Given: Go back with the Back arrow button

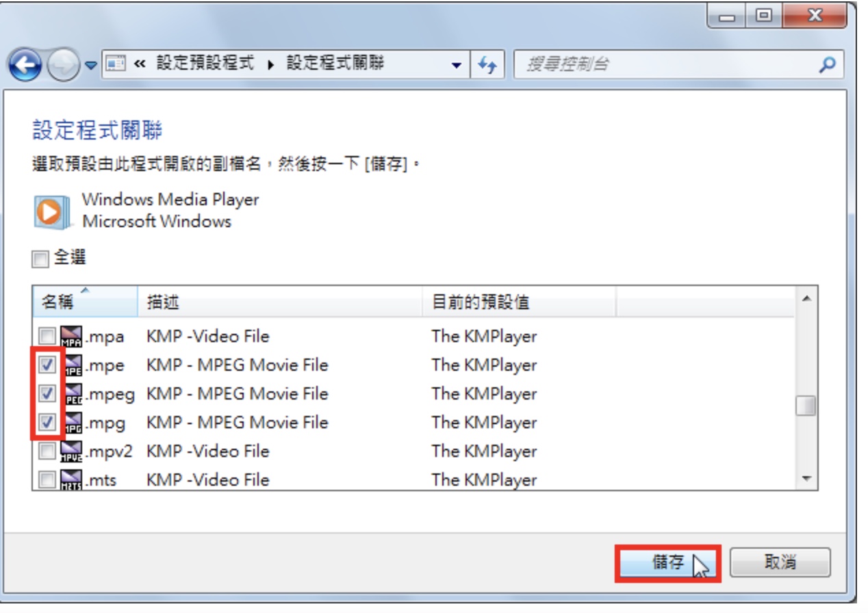Looking at the screenshot, I should [25, 66].
